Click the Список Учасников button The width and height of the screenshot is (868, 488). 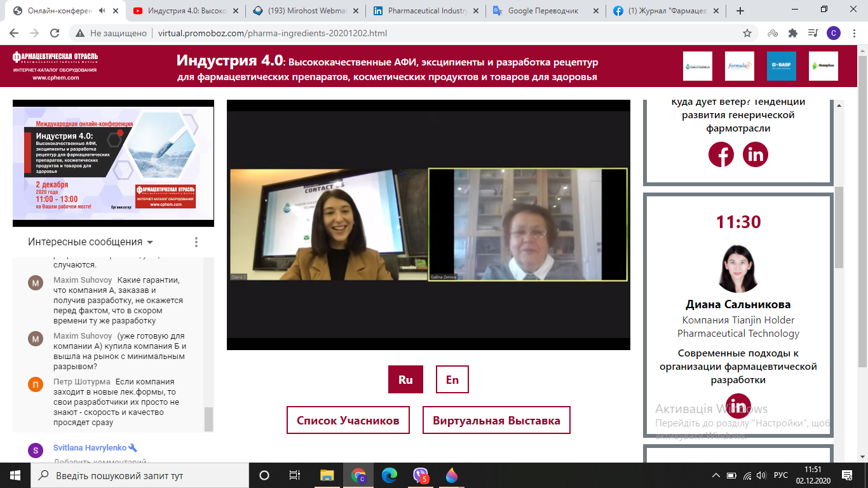(x=348, y=421)
